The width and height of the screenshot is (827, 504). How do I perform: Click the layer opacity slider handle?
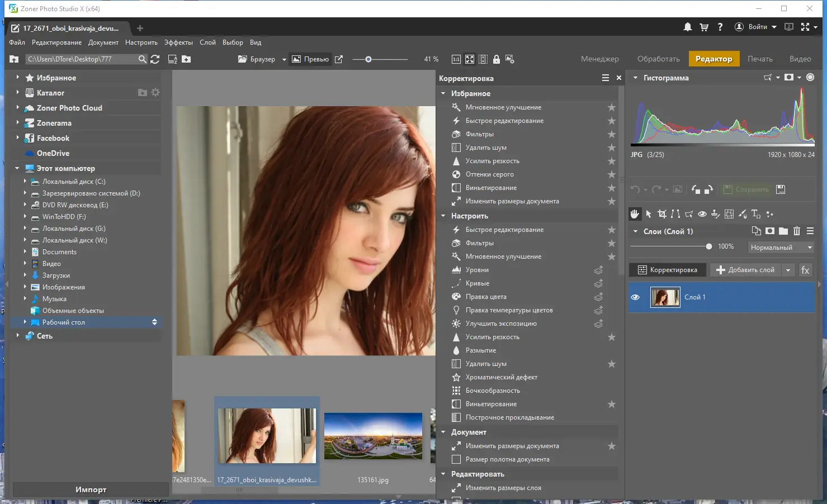click(x=709, y=246)
